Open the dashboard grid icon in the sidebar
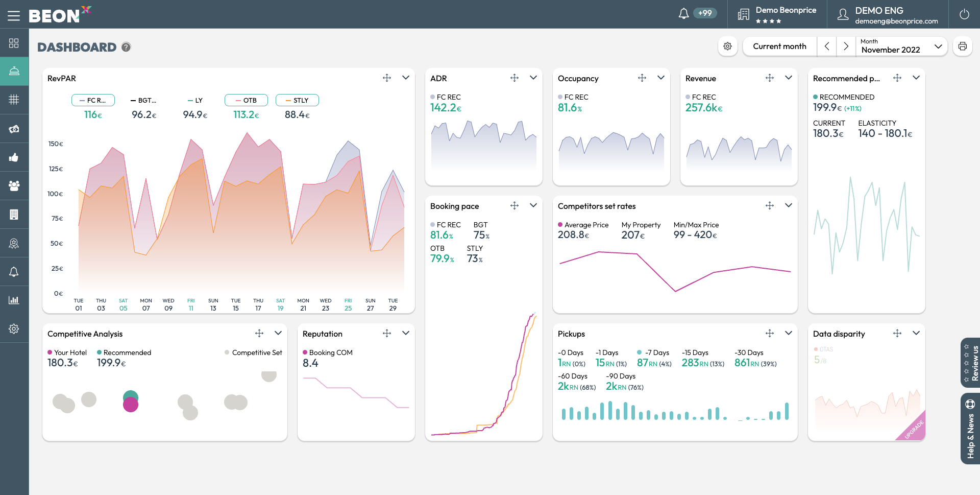The image size is (980, 495). pyautogui.click(x=14, y=43)
